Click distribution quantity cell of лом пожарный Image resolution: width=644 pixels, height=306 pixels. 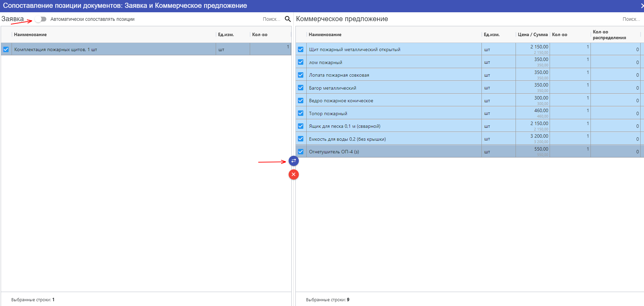point(615,62)
